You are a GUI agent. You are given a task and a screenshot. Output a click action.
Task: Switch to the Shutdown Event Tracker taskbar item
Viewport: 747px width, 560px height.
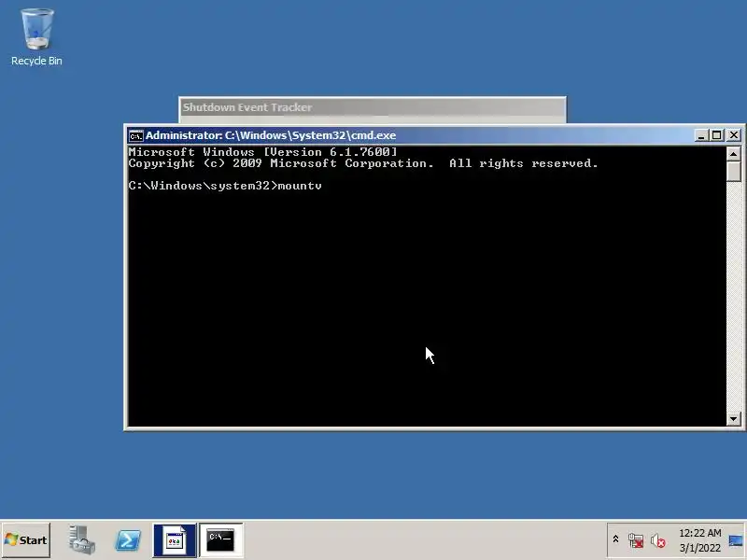click(x=175, y=540)
